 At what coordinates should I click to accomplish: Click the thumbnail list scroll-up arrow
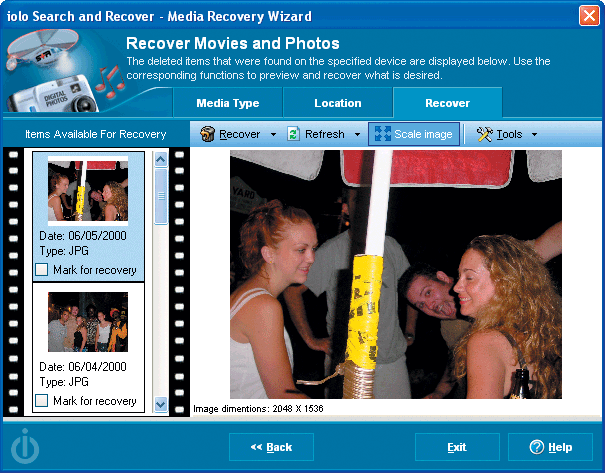pos(161,159)
